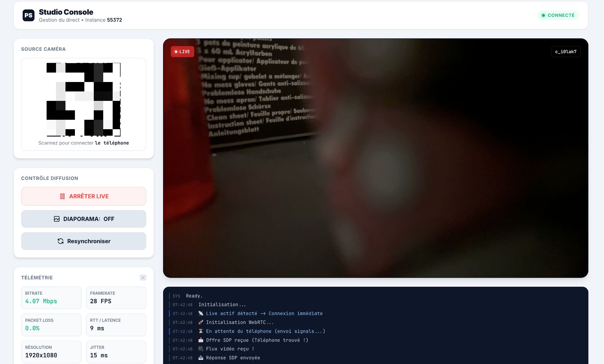
Task: Select the 'Flux vidéo reçu' log entry
Action: 230,349
